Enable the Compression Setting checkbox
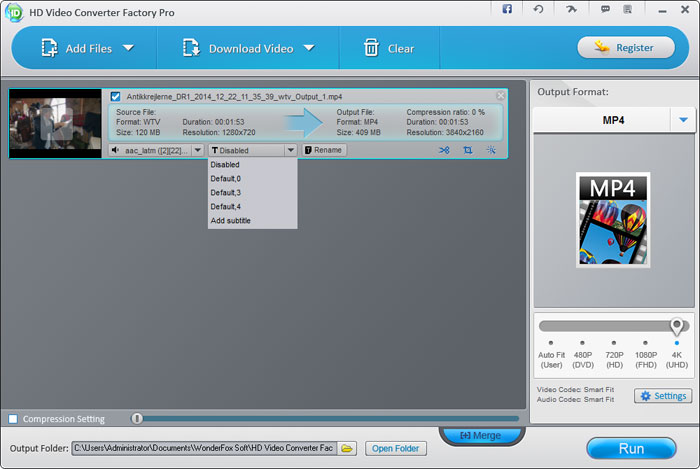Viewport: 700px width, 469px height. (13, 419)
